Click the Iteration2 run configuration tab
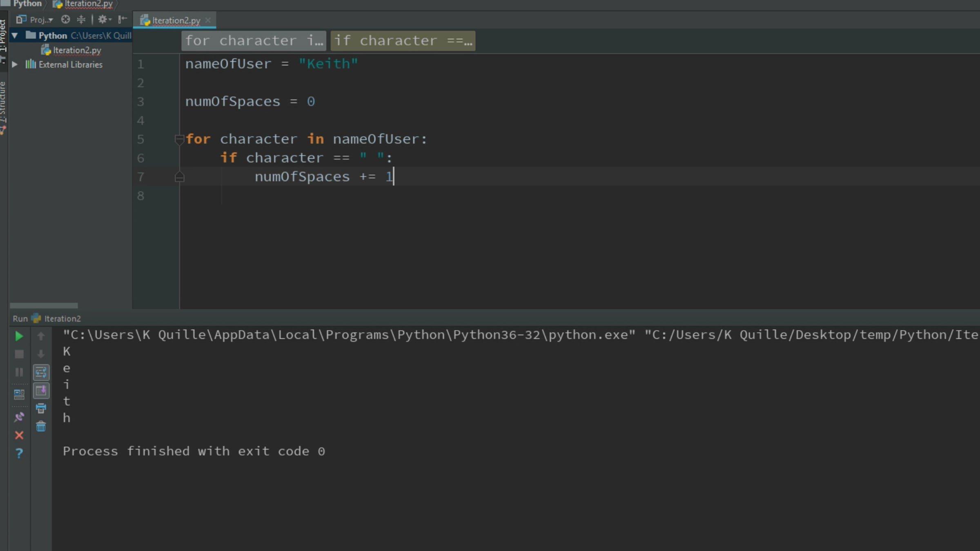Screen dimensions: 980x551 coord(57,318)
